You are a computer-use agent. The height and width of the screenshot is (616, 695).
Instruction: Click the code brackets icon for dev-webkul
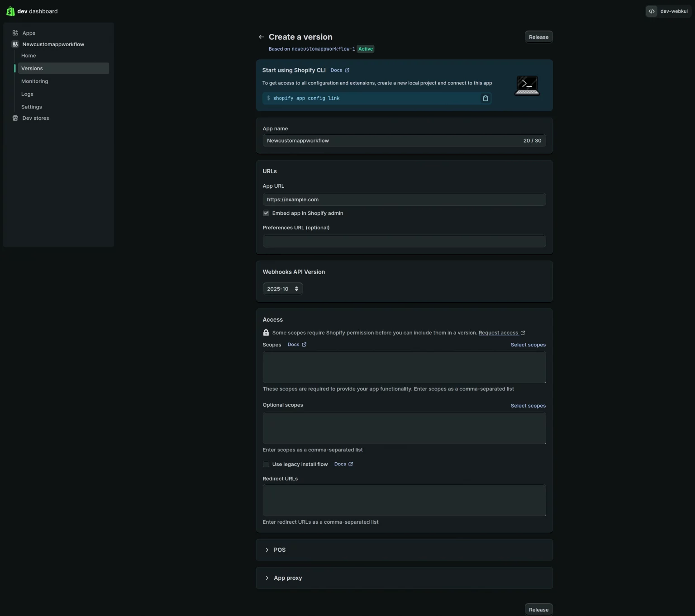[x=652, y=11]
